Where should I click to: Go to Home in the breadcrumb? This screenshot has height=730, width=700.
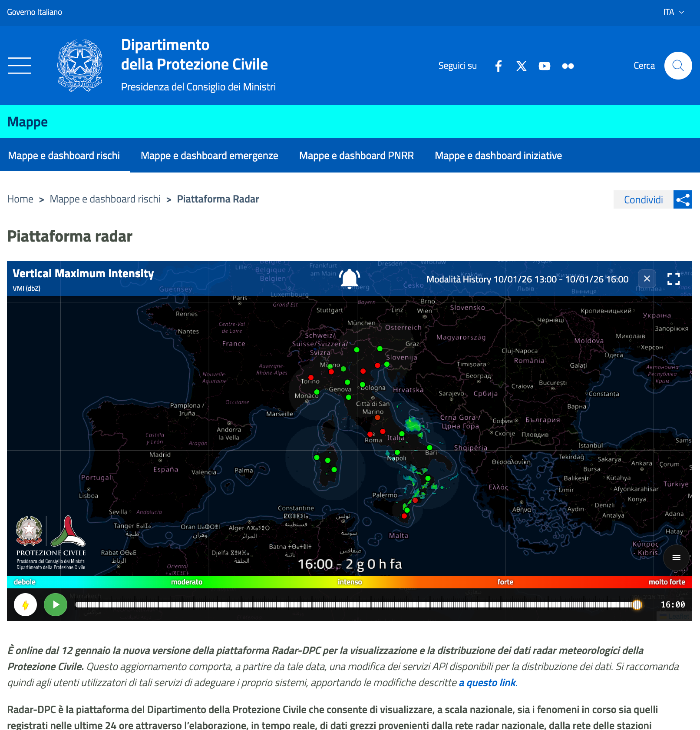click(x=20, y=199)
